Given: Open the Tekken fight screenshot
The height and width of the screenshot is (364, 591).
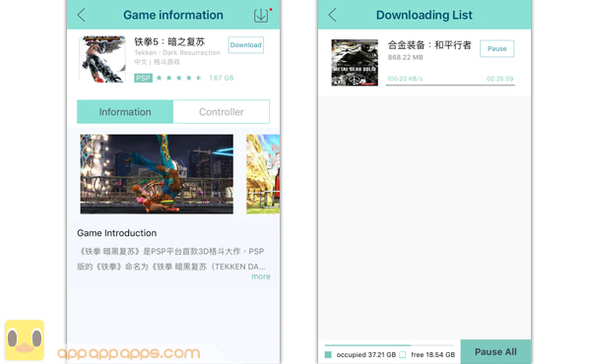Looking at the screenshot, I should point(157,174).
